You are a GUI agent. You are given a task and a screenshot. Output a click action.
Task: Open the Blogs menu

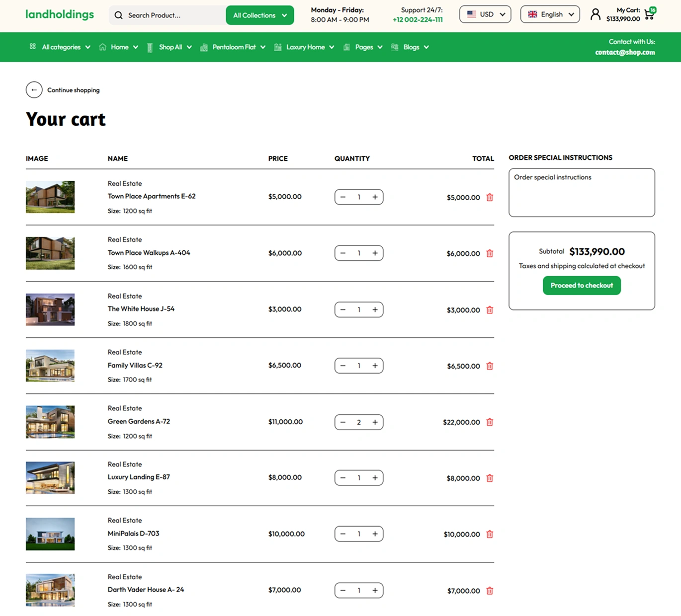(410, 47)
